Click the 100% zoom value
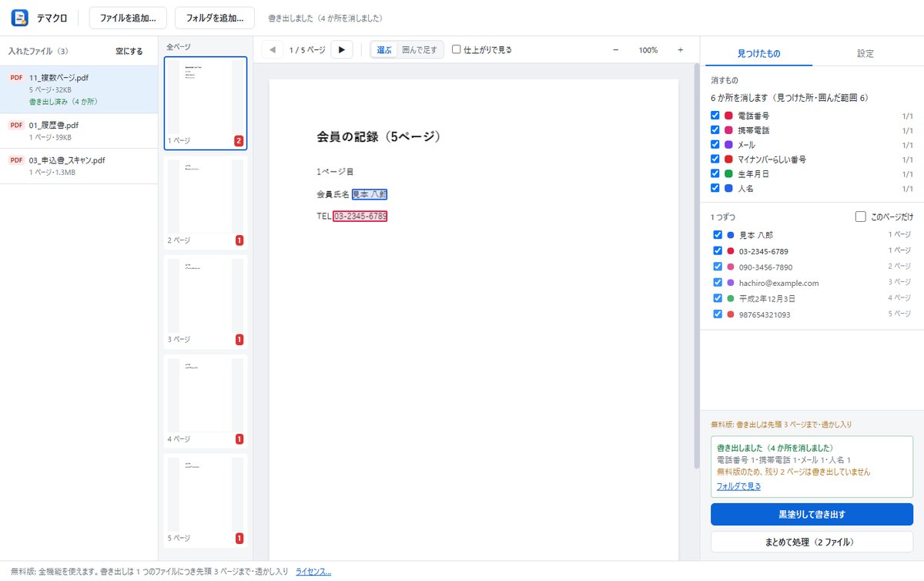The width and height of the screenshot is (924, 581). pyautogui.click(x=648, y=50)
